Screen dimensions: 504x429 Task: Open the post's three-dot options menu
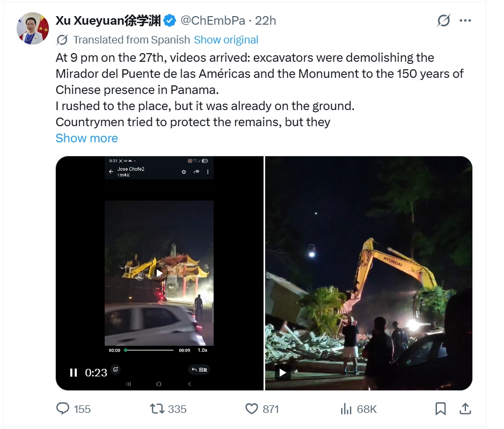pos(466,20)
